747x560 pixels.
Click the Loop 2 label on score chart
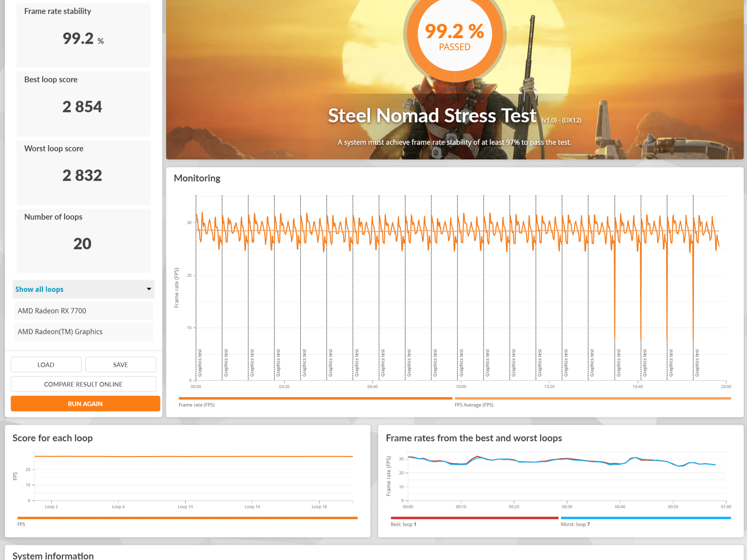(x=51, y=507)
